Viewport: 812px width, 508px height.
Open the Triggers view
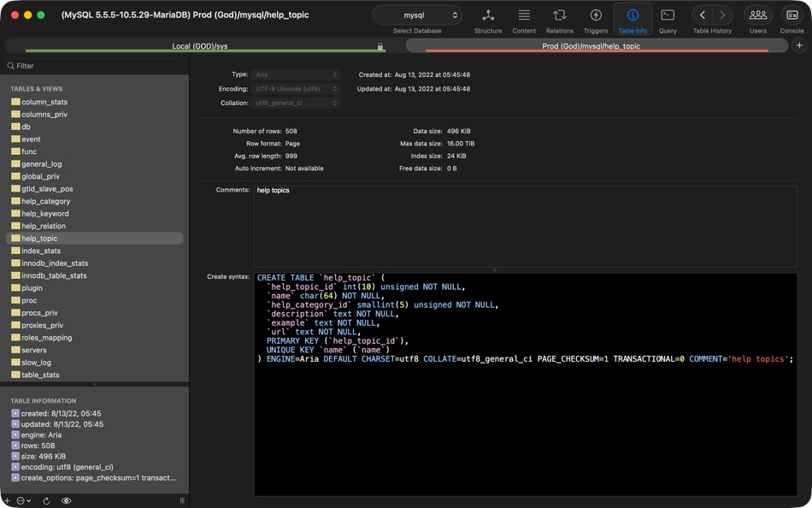[596, 20]
